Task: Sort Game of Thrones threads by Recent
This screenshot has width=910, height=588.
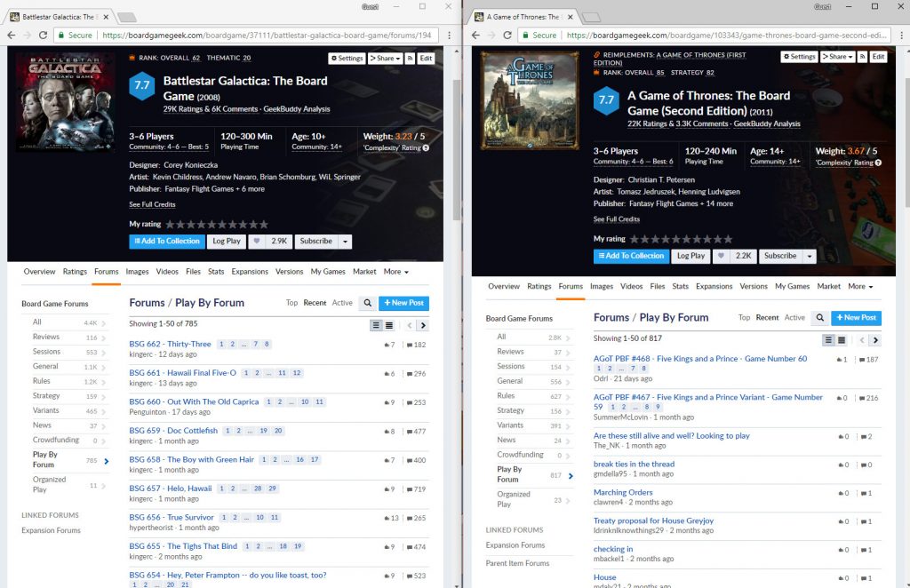Action: (767, 318)
